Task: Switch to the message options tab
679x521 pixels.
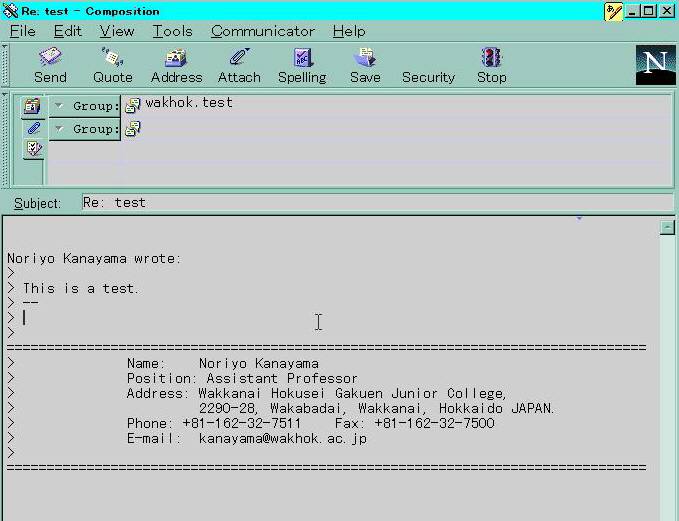Action: [33, 149]
